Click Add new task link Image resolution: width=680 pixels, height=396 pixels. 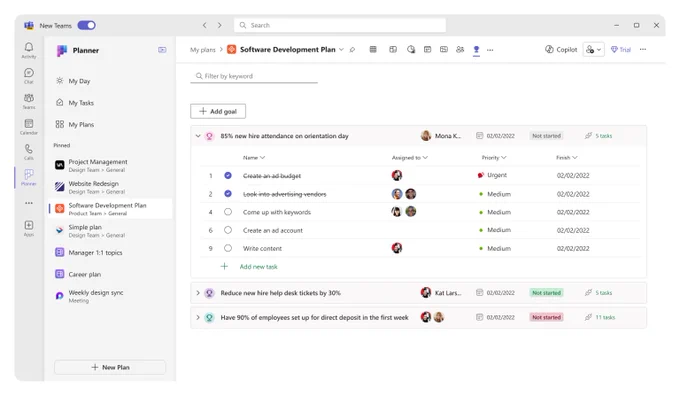[x=258, y=267]
